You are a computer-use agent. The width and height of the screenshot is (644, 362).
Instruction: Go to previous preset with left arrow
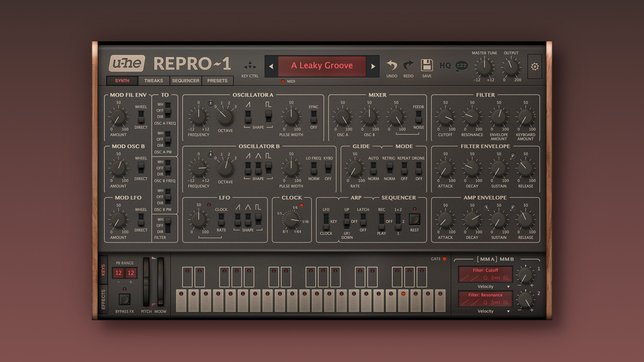271,67
